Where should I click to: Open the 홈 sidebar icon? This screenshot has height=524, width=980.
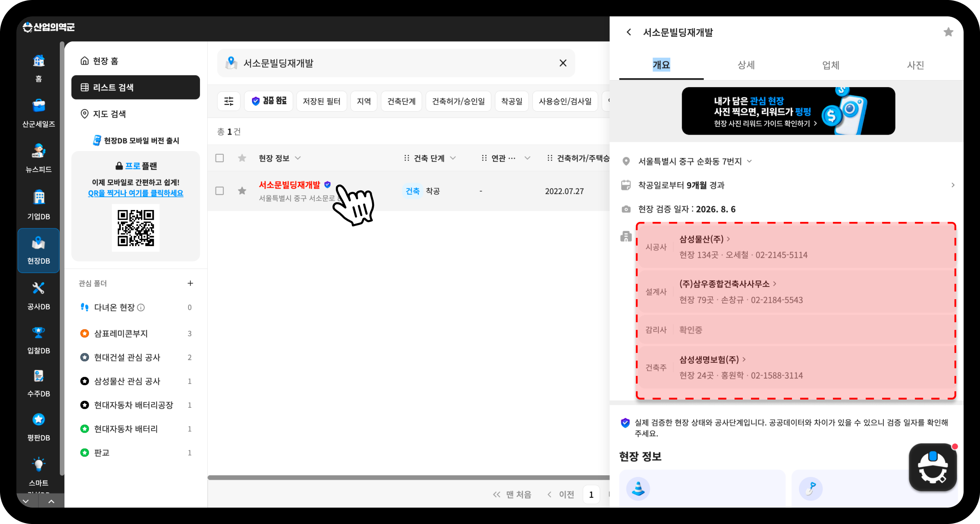[39, 68]
